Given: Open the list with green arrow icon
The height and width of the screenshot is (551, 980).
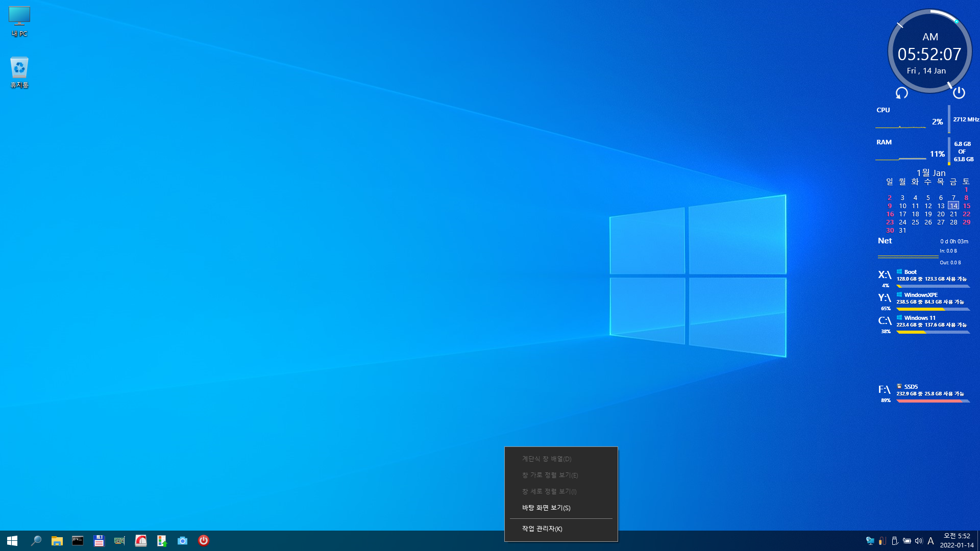Looking at the screenshot, I should [x=162, y=541].
